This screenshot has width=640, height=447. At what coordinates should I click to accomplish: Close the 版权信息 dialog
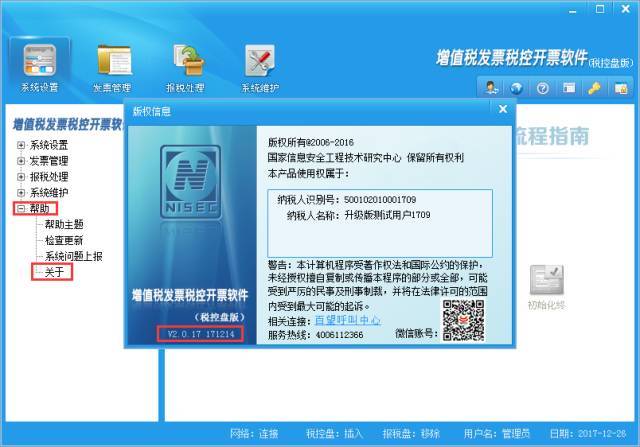point(503,109)
